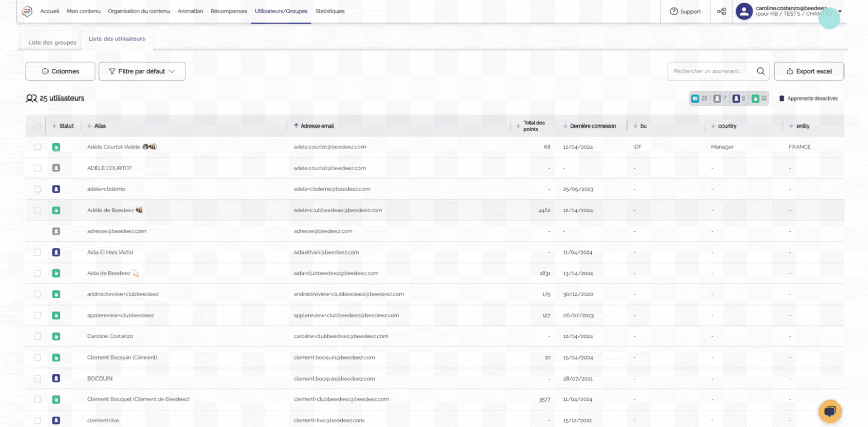Filter by dark blue badge showing 6
Viewport: 868px width, 427px height.
(x=739, y=98)
